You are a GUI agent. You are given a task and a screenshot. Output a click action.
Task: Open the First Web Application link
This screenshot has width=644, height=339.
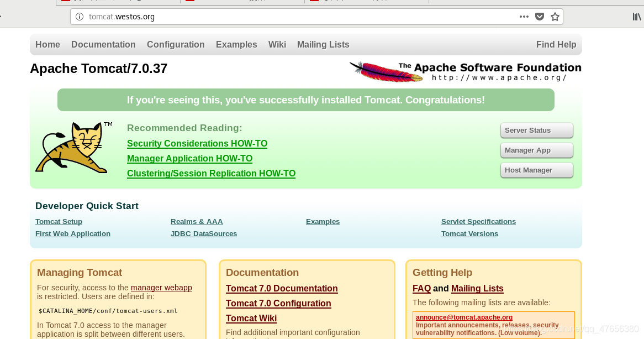click(x=73, y=234)
